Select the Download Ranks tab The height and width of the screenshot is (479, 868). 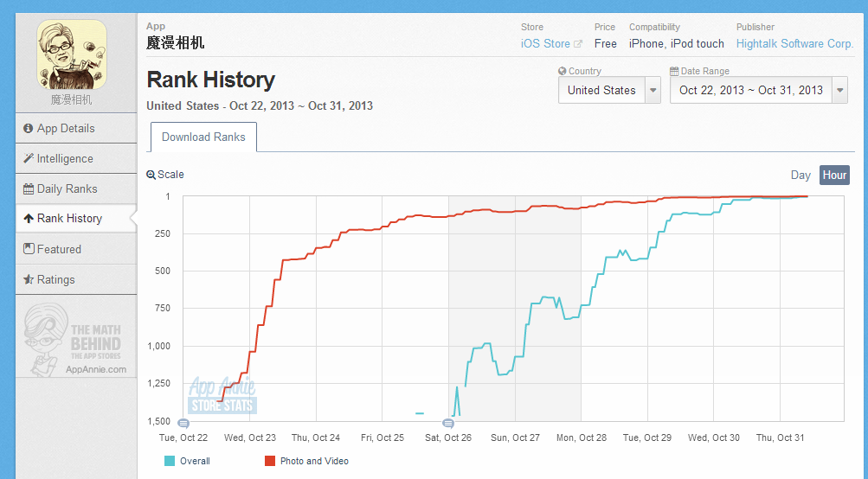point(203,137)
